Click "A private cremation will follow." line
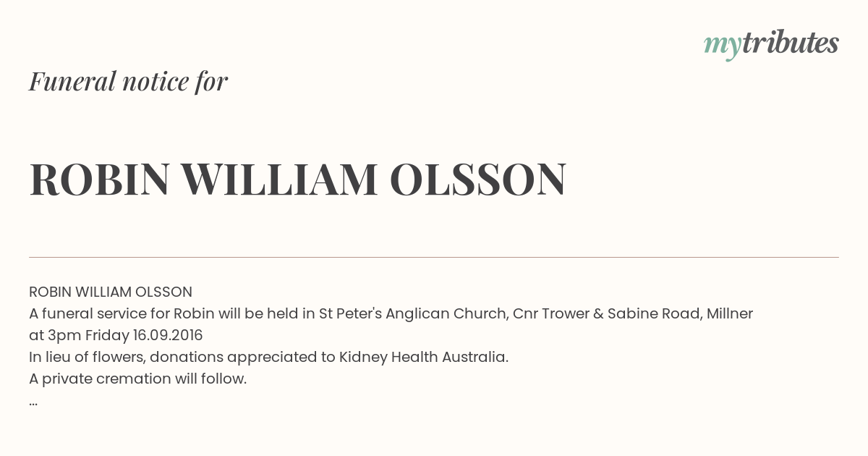 138,379
